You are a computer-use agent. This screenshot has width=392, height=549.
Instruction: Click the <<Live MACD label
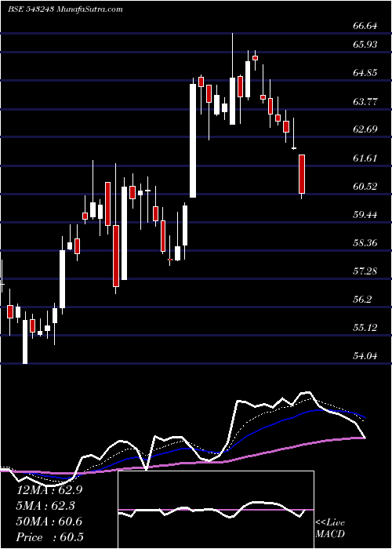(x=330, y=529)
